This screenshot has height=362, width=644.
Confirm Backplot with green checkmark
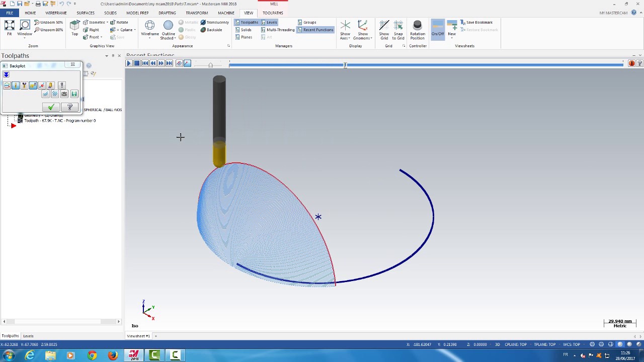click(51, 107)
